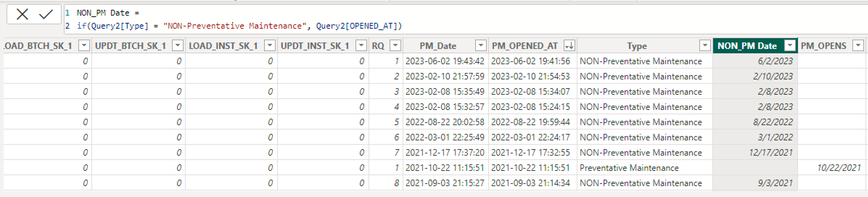Open UPDT_BTCH_SK_1 column filter dropdown
Screen dimensions: 868x197
point(178,46)
